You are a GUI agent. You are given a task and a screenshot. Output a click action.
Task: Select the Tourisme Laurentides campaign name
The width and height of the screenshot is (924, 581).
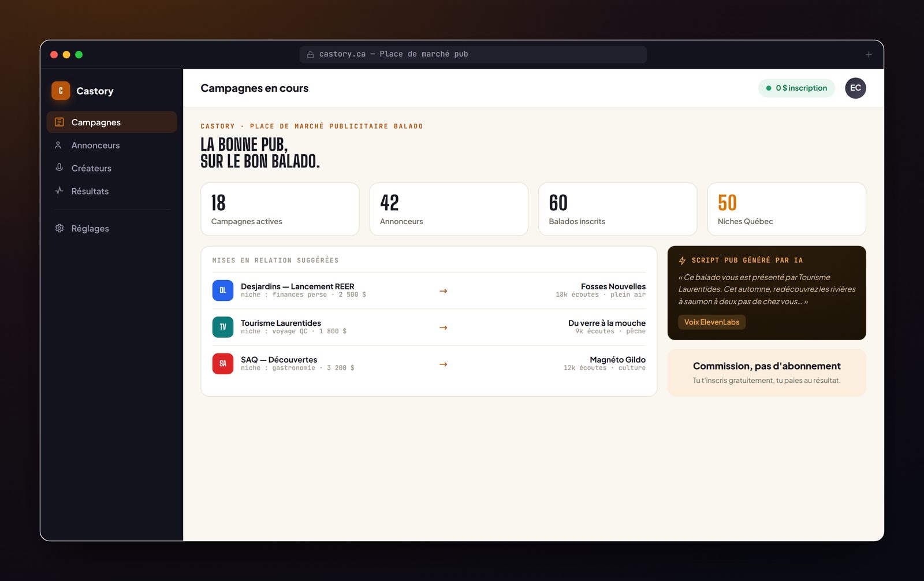[281, 323]
